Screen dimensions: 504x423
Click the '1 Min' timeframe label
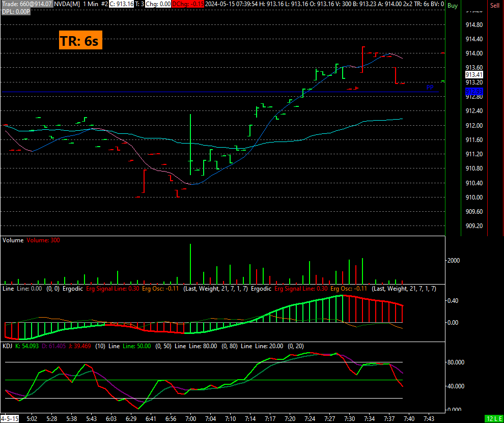click(90, 5)
